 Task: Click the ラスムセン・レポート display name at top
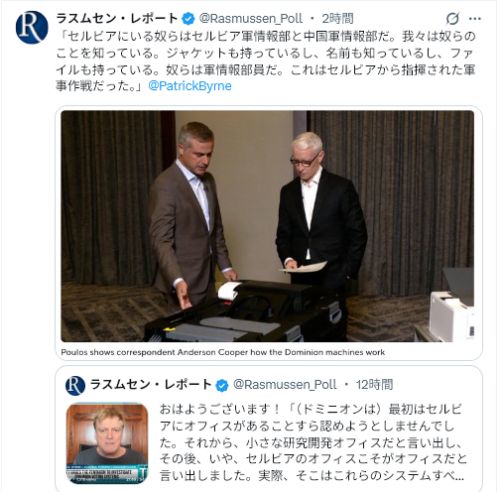pyautogui.click(x=117, y=18)
